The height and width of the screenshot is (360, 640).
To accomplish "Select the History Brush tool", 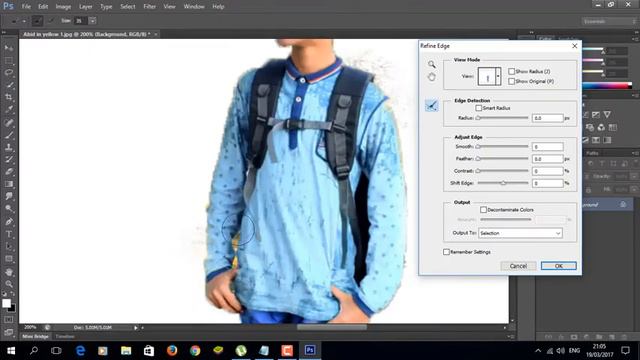I will 9,159.
